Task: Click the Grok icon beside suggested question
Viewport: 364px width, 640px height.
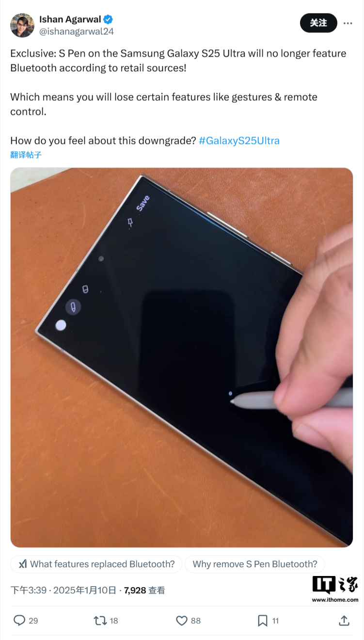Action: (22, 564)
